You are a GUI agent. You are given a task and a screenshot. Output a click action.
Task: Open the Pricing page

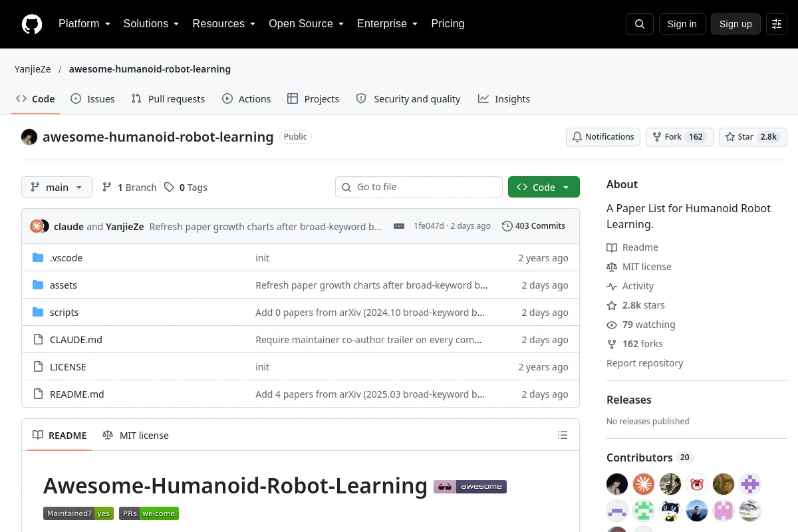(x=448, y=24)
